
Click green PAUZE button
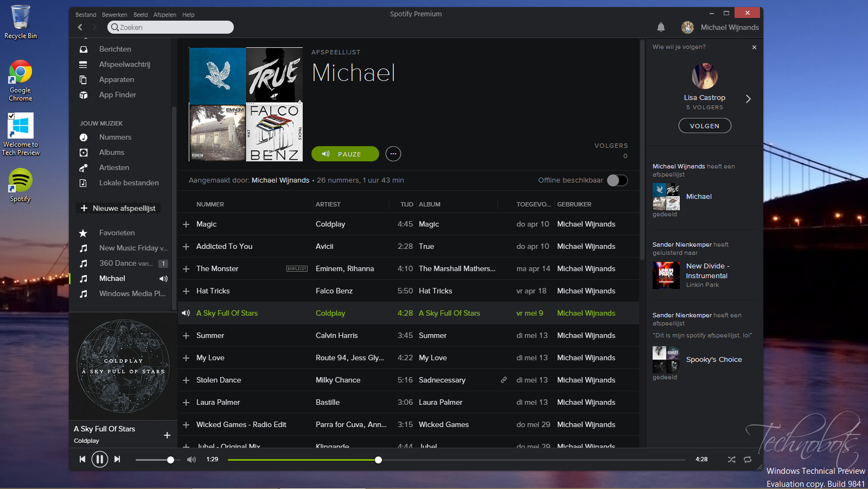(x=345, y=154)
